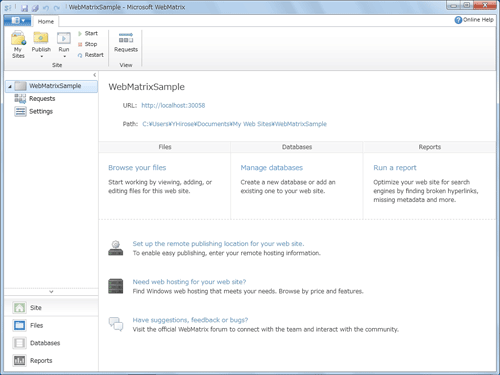Open Online Help
The image size is (500, 375).
474,20
